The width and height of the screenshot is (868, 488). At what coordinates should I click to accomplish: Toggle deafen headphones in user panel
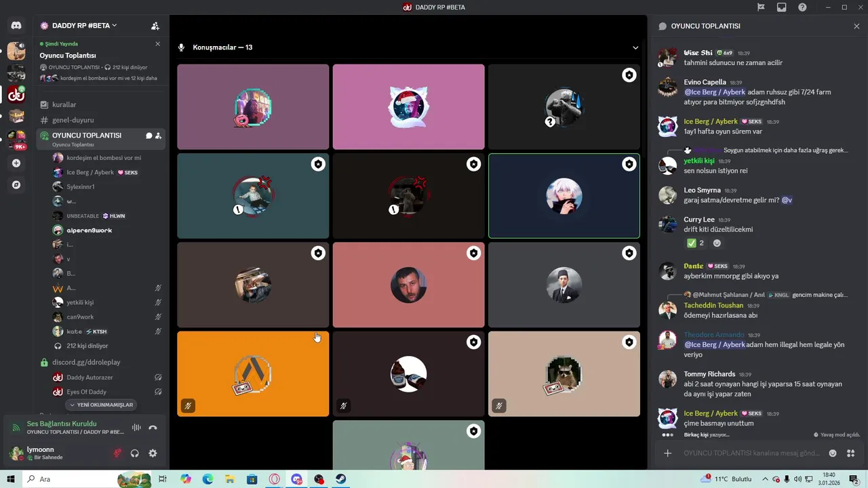135,453
